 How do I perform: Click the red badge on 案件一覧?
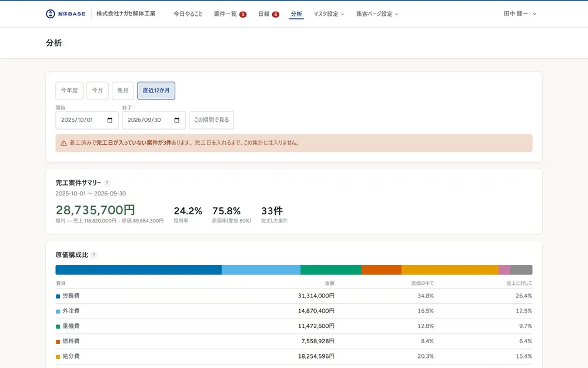click(x=243, y=14)
